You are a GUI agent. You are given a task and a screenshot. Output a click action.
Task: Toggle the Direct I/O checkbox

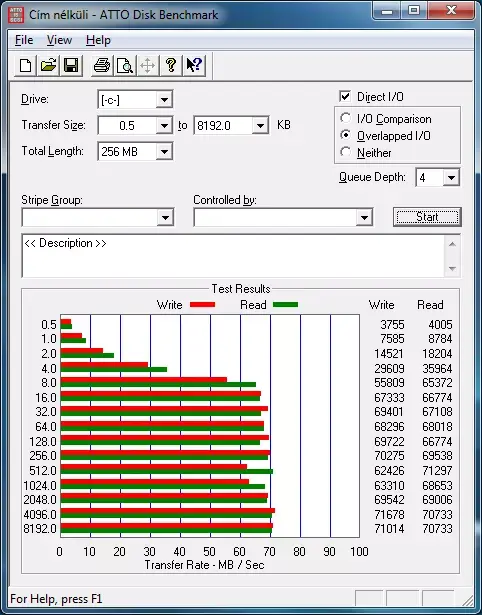tap(345, 96)
